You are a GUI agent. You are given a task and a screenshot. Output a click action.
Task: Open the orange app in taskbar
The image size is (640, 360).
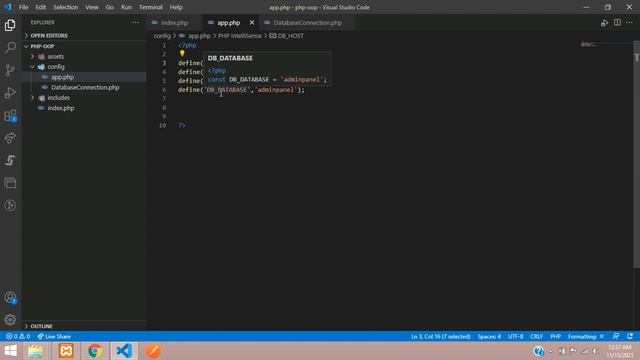[153, 351]
